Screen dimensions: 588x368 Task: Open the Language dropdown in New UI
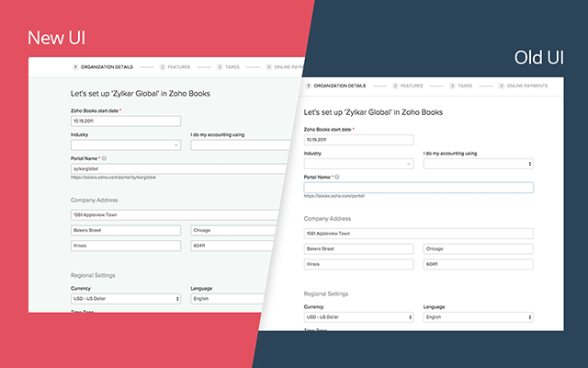click(229, 298)
